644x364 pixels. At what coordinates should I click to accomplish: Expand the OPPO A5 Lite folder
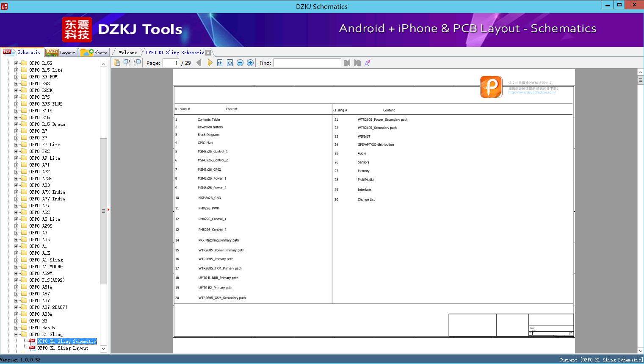point(17,219)
